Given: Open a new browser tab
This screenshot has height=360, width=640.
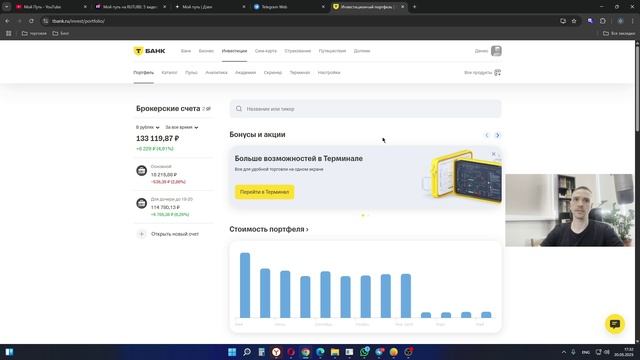Looking at the screenshot, I should point(414,7).
